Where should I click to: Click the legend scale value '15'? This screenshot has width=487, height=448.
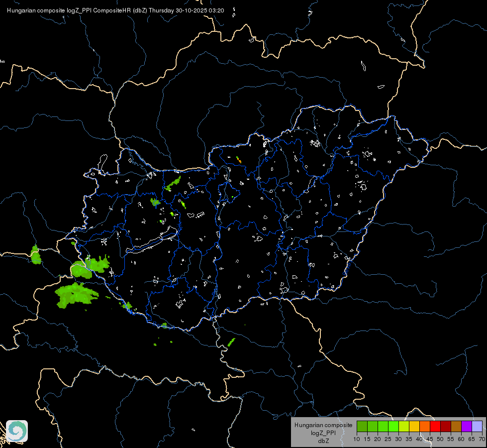(x=367, y=440)
